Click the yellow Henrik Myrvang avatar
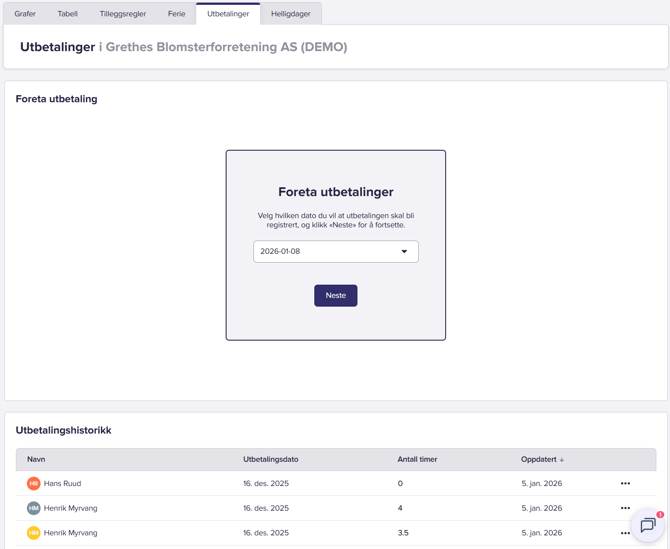Viewport: 670px width, 549px height. (x=33, y=533)
